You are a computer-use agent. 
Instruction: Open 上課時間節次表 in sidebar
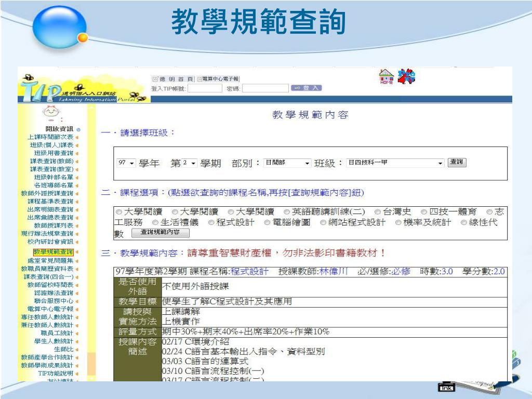click(50, 137)
